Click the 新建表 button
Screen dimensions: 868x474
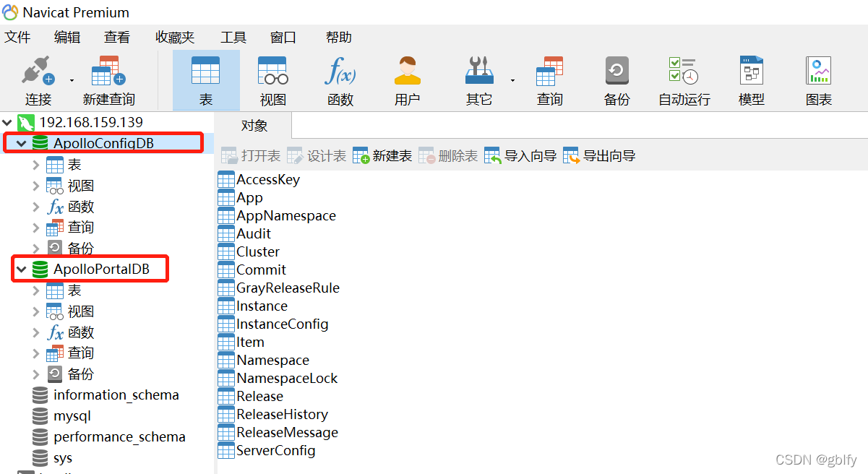pyautogui.click(x=382, y=156)
